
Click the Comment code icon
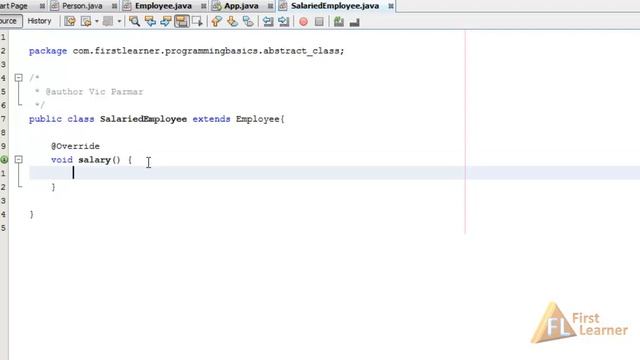click(x=338, y=22)
